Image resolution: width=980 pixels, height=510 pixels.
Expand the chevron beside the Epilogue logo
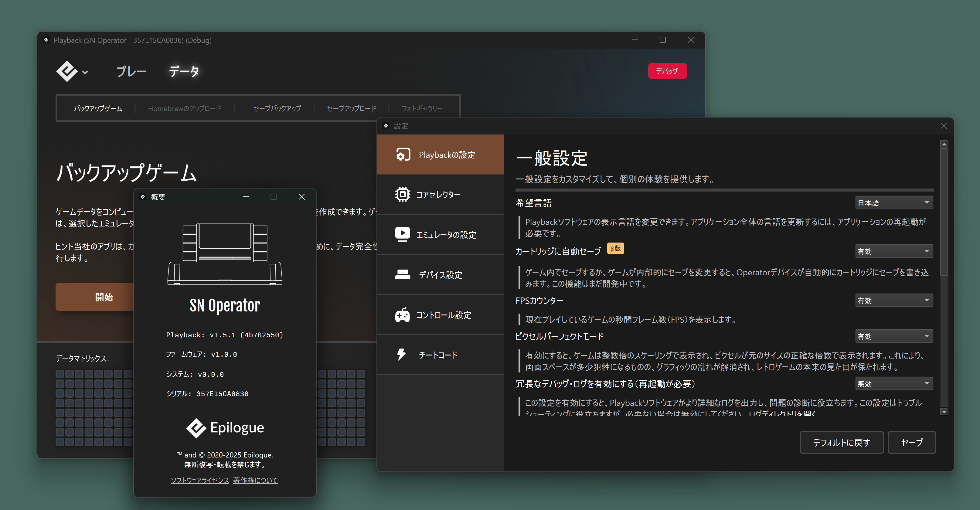coord(85,72)
